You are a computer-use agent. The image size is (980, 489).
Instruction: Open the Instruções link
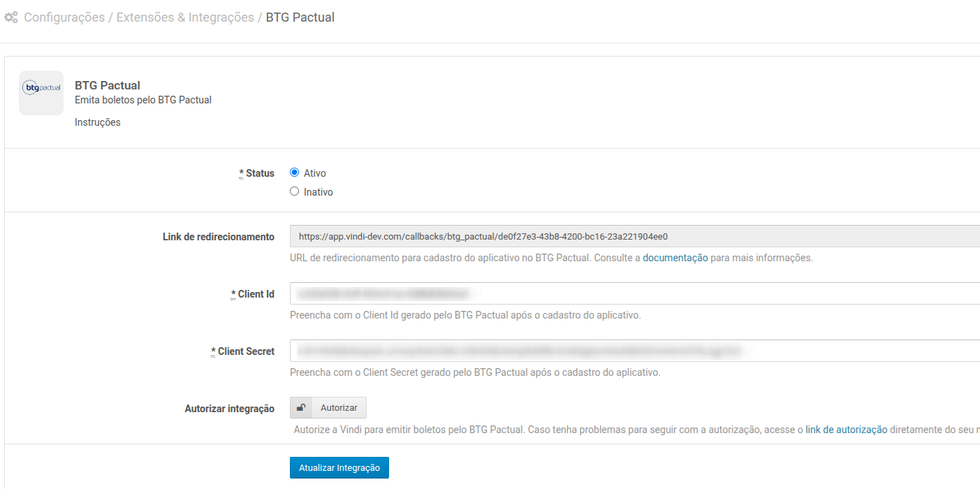(x=97, y=122)
